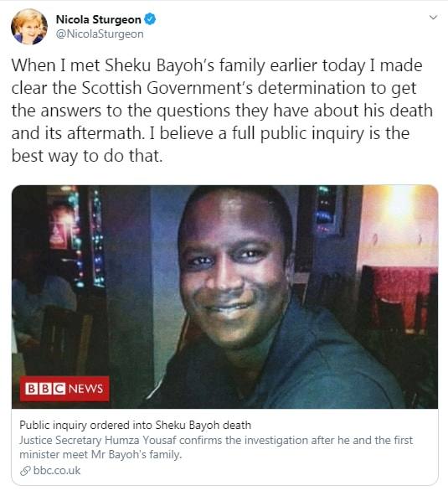Click the white BBC blocks in the logo
The image size is (448, 496).
45,389
